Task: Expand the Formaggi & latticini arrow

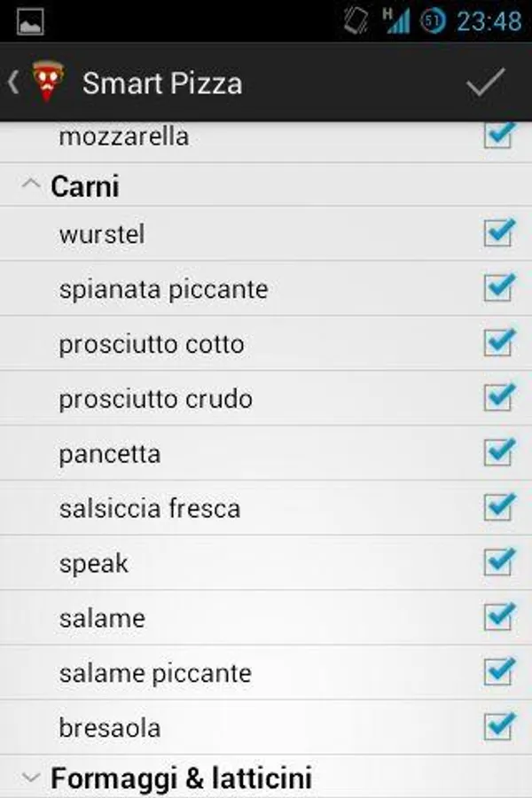Action: pyautogui.click(x=31, y=778)
